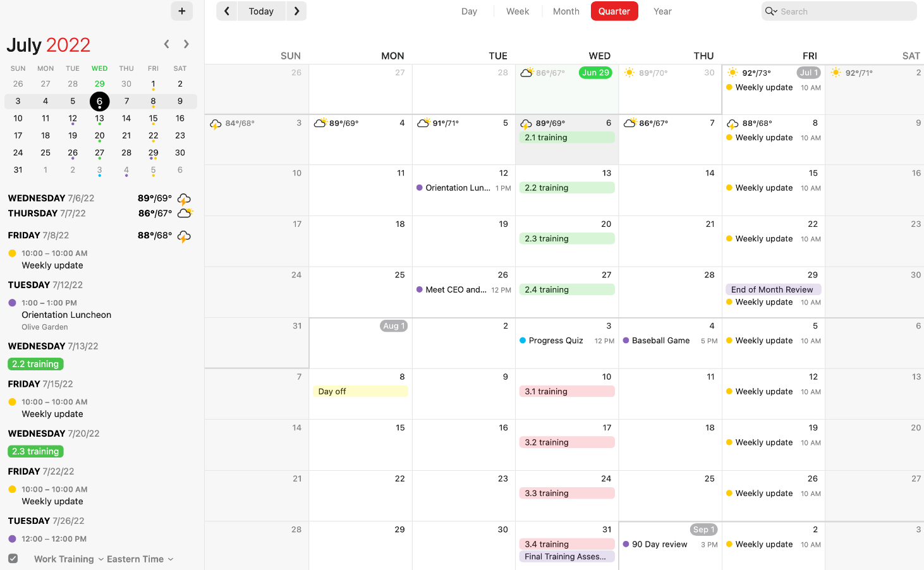Viewport: 924px width, 570px height.
Task: Click the right arrow to advance the calendar
Action: (296, 11)
